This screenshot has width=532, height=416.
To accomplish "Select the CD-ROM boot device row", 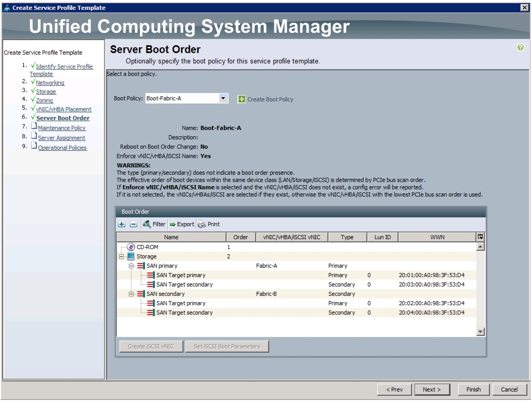I will coord(296,247).
